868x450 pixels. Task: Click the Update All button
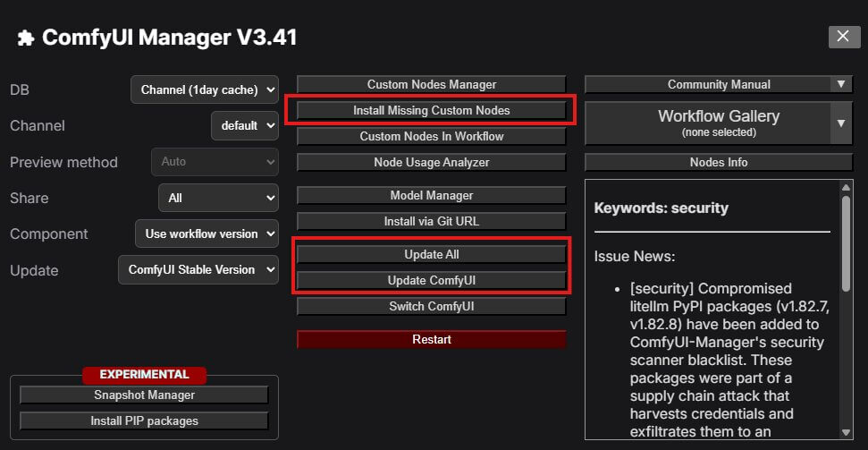pos(431,254)
